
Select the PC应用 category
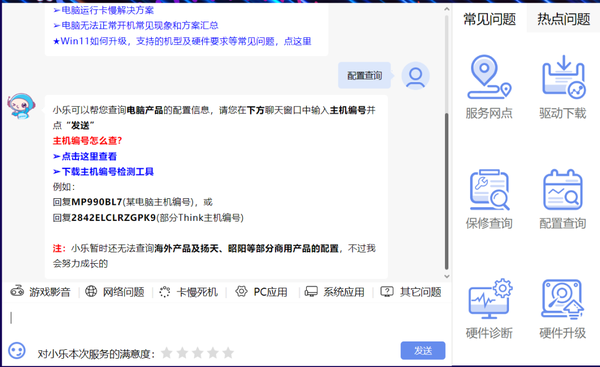pos(261,292)
